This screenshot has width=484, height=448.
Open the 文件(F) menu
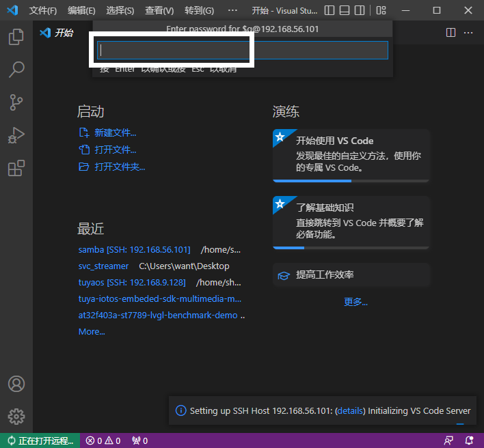(43, 11)
